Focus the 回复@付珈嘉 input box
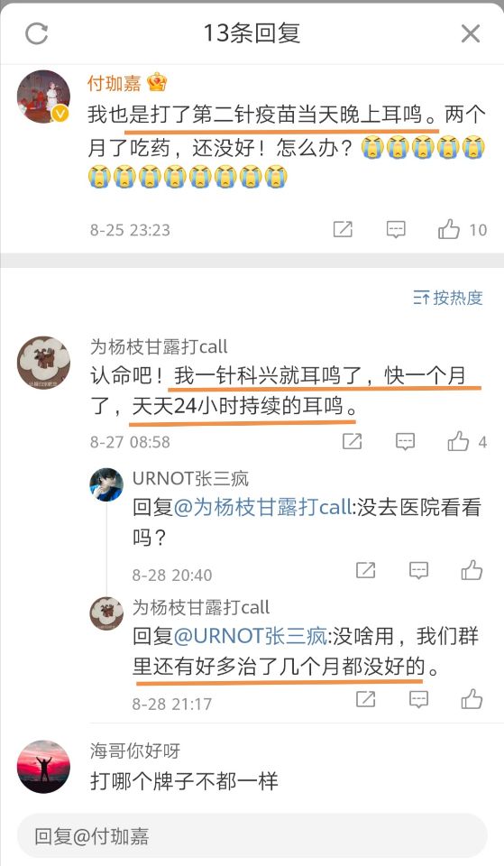This screenshot has width=504, height=866. [252, 836]
